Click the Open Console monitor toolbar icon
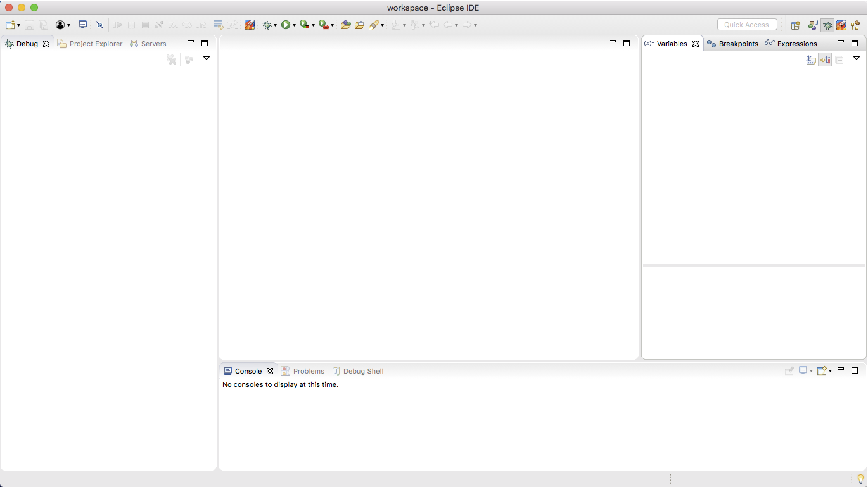Viewport: 868px width, 487px height. (x=82, y=25)
